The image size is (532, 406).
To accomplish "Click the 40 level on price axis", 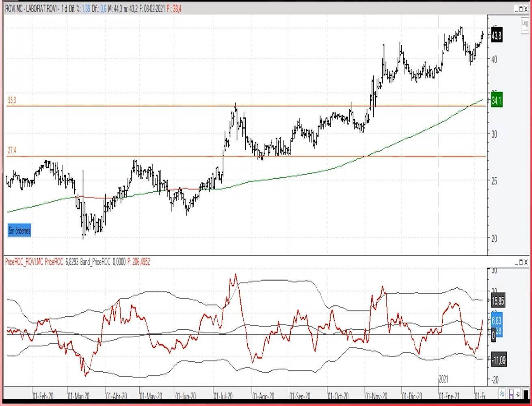I will tap(494, 59).
